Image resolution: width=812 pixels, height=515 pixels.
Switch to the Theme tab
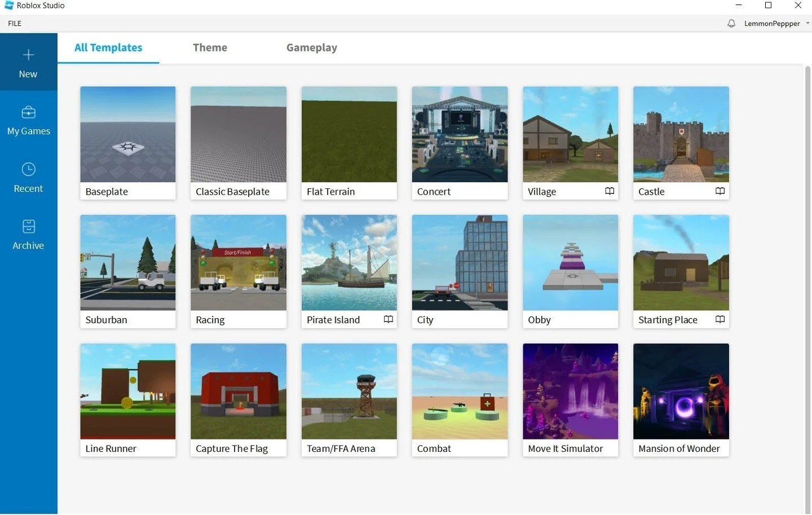210,48
